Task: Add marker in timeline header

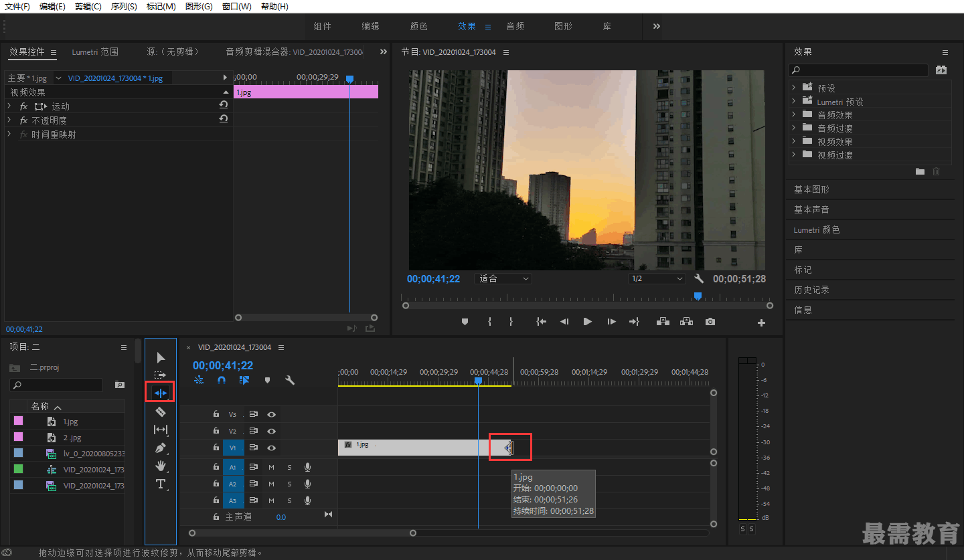Action: (x=267, y=380)
